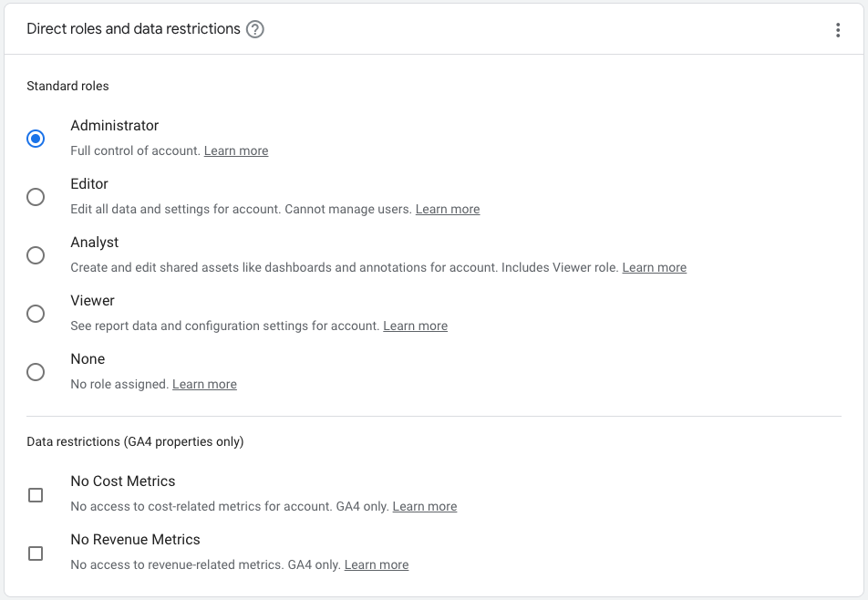Viewport: 868px width, 600px height.
Task: Follow Learn more link for No Revenue Metrics
Action: pyautogui.click(x=377, y=565)
